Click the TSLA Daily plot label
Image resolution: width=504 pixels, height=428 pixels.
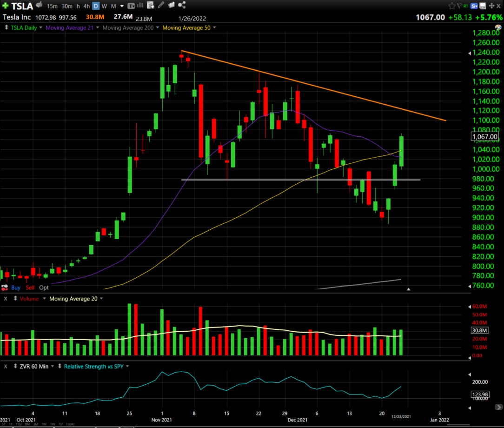tap(24, 27)
